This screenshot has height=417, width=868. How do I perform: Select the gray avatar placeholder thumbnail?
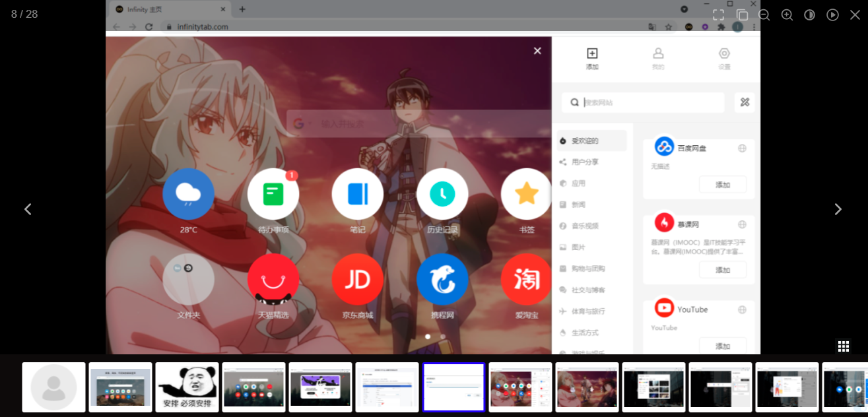pos(53,387)
